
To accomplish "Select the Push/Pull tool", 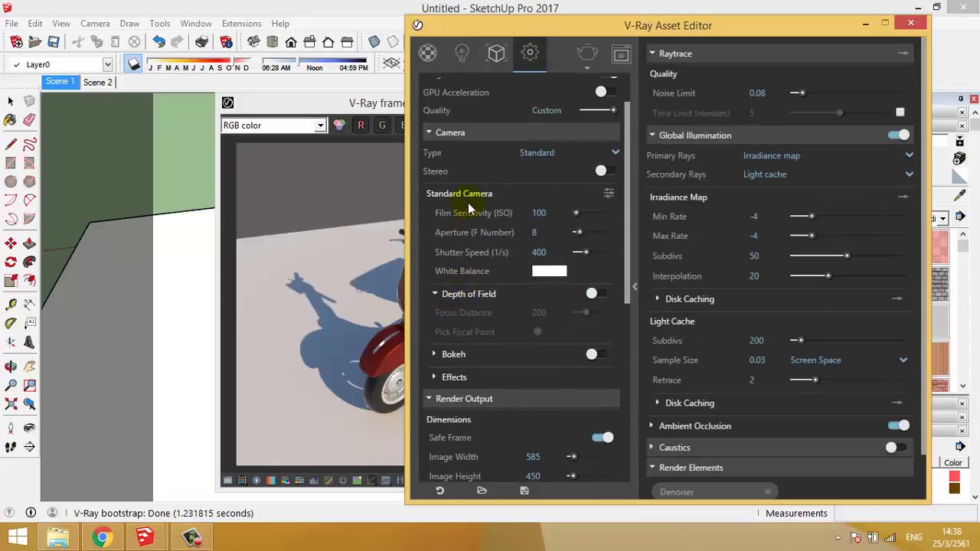I will pos(29,243).
